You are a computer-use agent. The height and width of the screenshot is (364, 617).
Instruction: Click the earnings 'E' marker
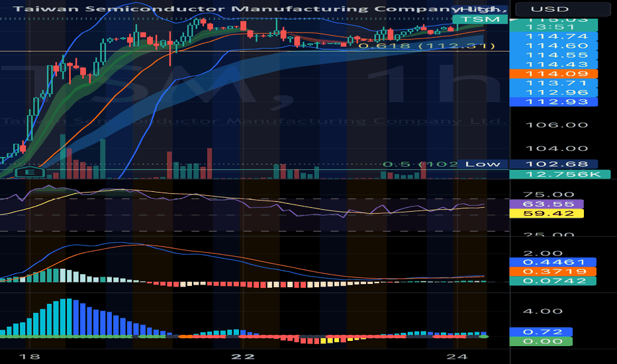click(x=30, y=172)
